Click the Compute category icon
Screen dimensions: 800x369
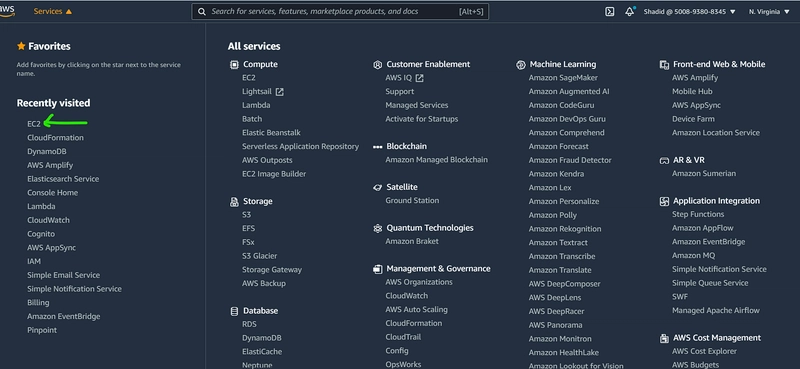(x=234, y=65)
